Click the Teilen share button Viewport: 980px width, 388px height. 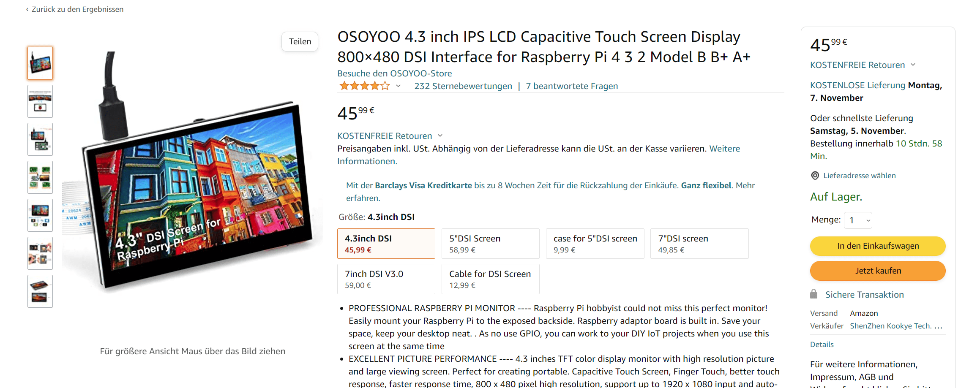(300, 42)
